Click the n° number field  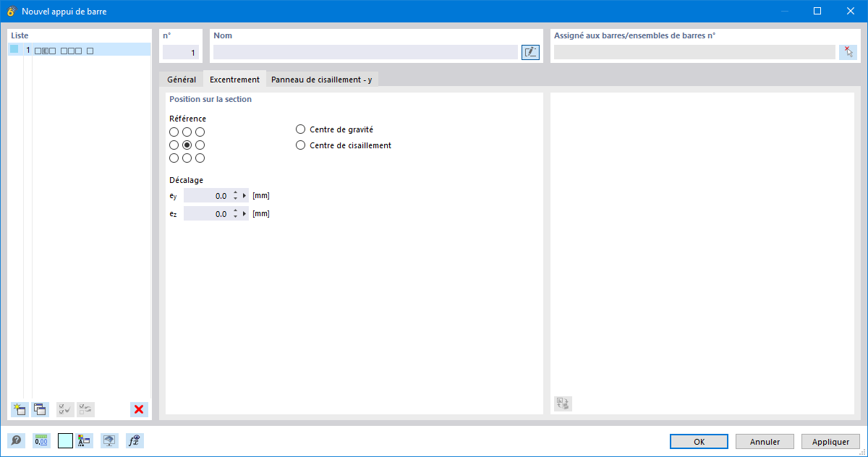click(x=181, y=52)
